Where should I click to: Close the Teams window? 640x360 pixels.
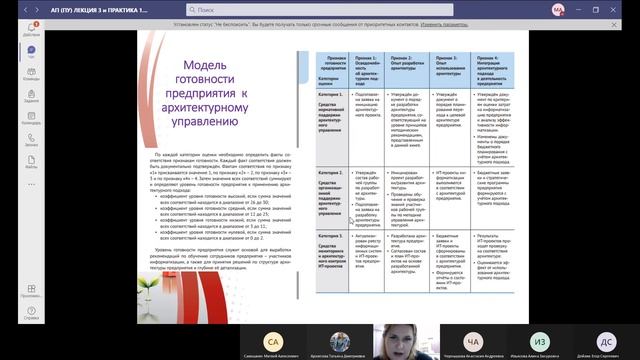(613, 10)
